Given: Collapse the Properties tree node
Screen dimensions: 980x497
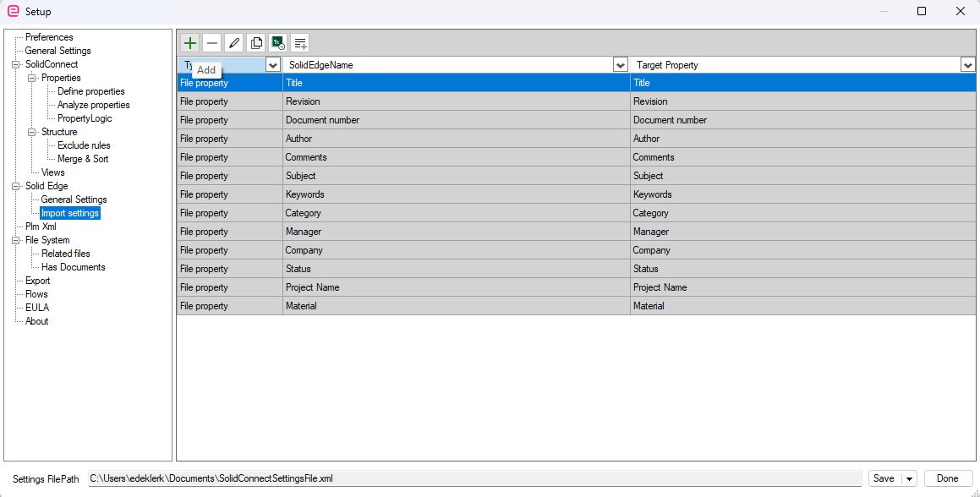Looking at the screenshot, I should (x=32, y=78).
